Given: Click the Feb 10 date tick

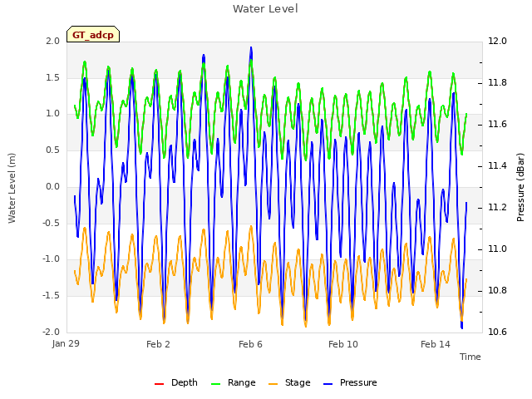Looking at the screenshot, I should (343, 344).
